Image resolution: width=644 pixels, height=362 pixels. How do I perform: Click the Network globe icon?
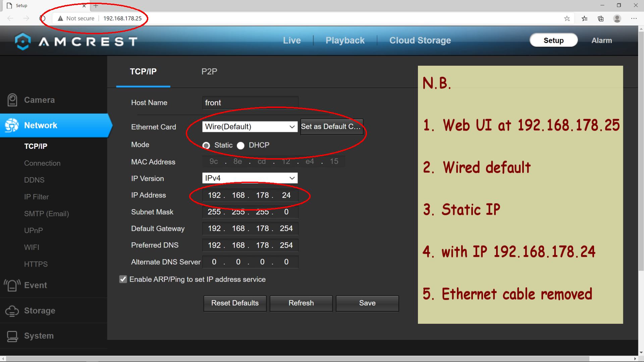coord(12,125)
